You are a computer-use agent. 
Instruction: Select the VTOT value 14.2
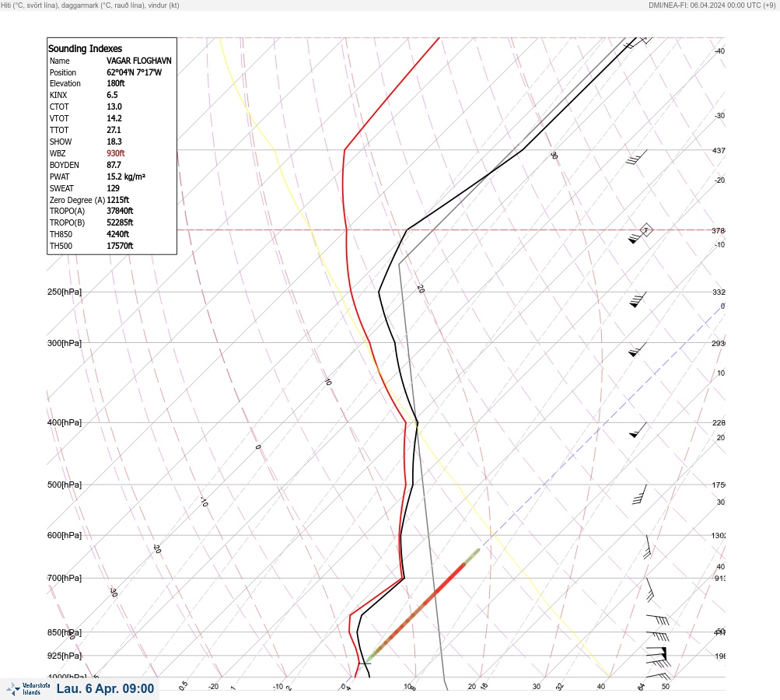coord(114,118)
